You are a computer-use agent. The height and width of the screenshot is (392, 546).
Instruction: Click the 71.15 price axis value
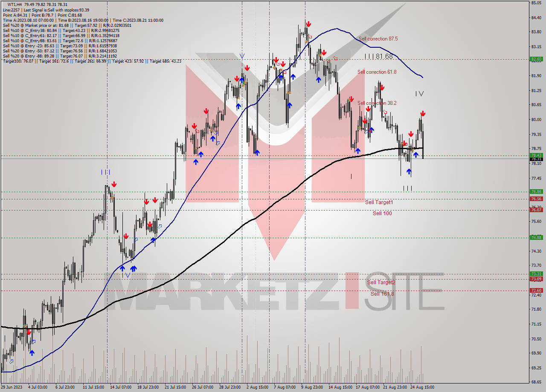click(536, 324)
